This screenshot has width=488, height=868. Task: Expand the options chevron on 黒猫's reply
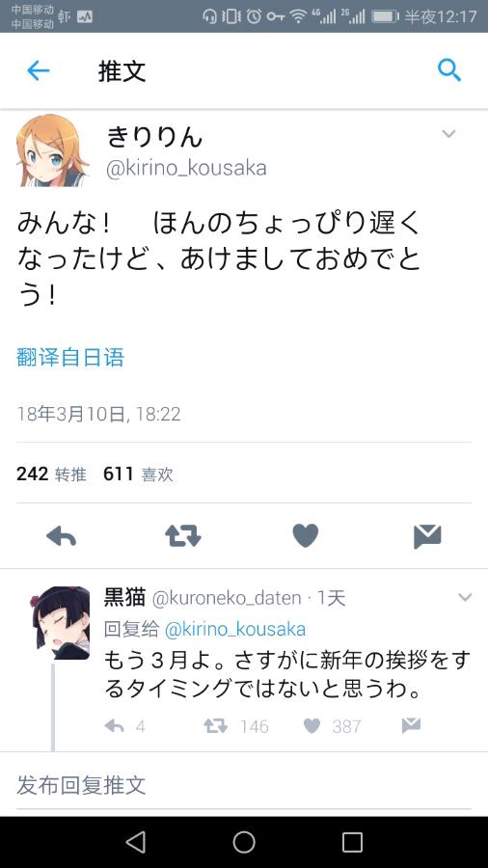(x=465, y=597)
